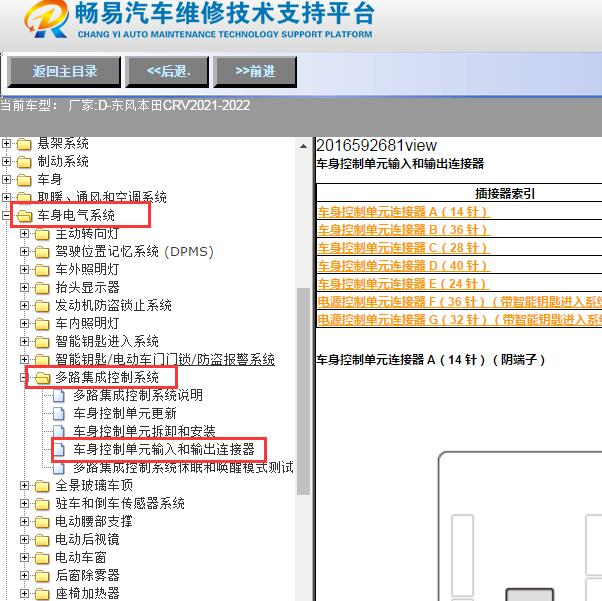
Task: Expand the 电动车窗 node
Action: click(24, 558)
